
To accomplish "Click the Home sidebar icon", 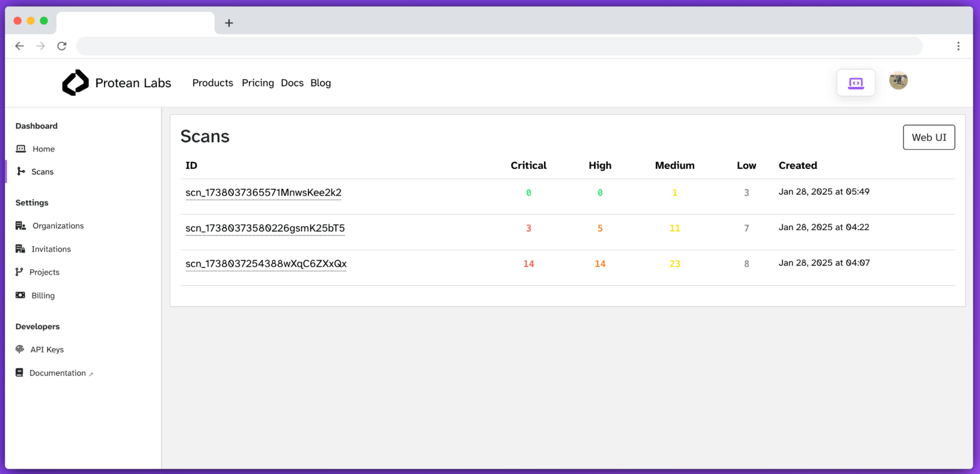I will point(20,148).
